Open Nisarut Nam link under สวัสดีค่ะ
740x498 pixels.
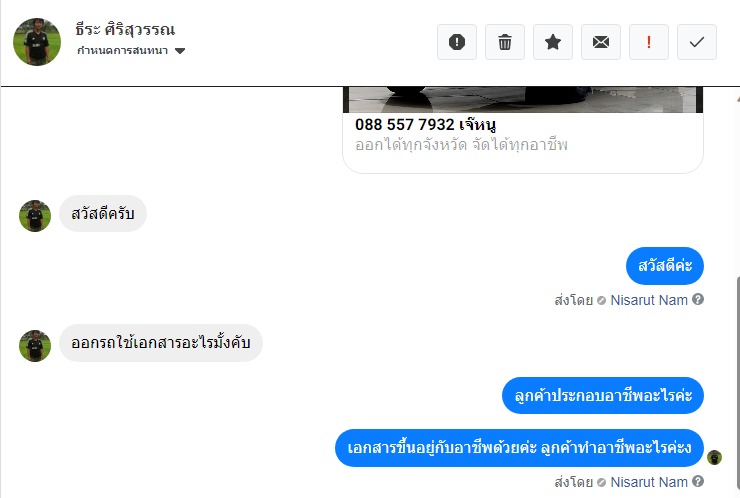649,300
